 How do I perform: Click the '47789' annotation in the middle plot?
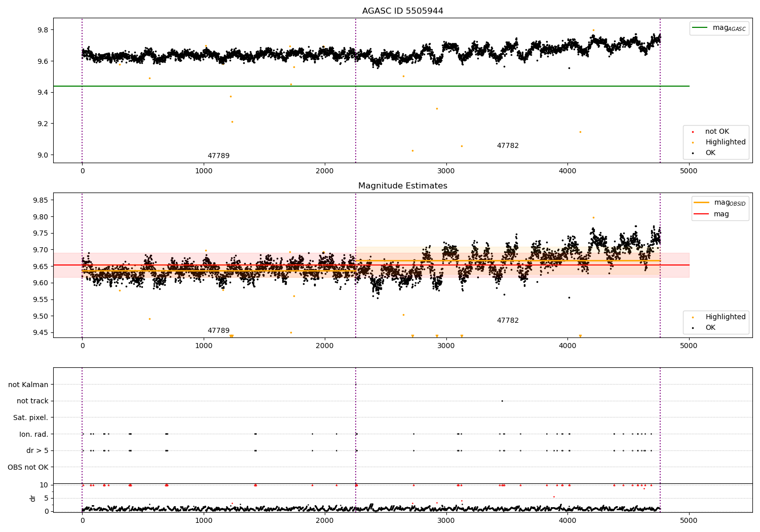pyautogui.click(x=218, y=331)
